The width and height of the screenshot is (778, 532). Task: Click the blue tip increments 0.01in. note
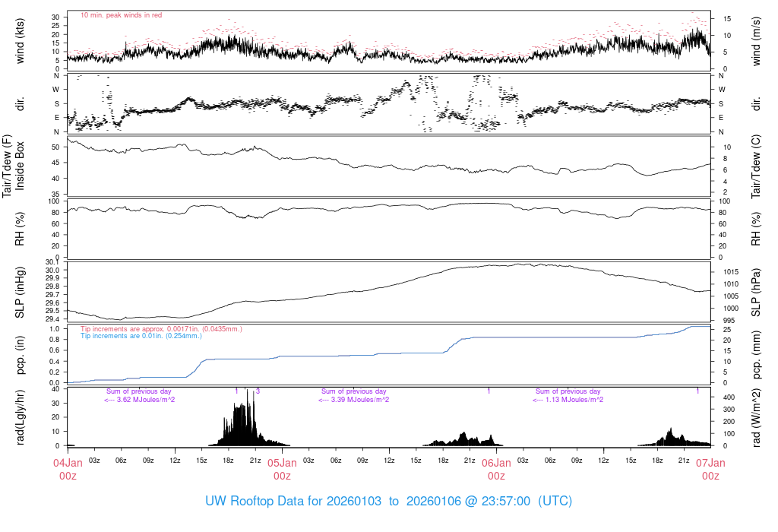[x=141, y=336]
